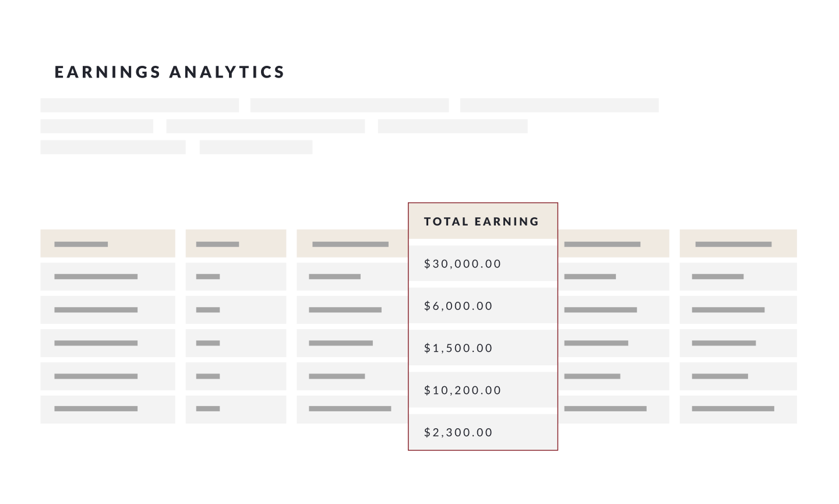Select first-column cell in the first data row
The width and height of the screenshot is (839, 504).
(107, 277)
